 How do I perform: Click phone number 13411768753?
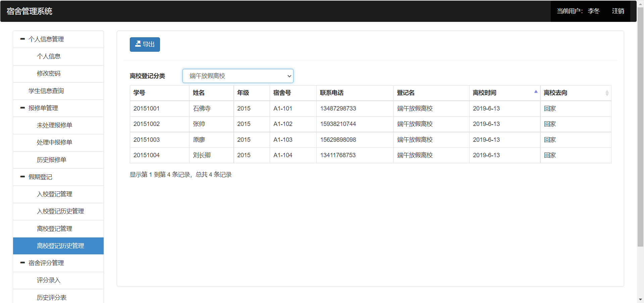click(x=338, y=155)
